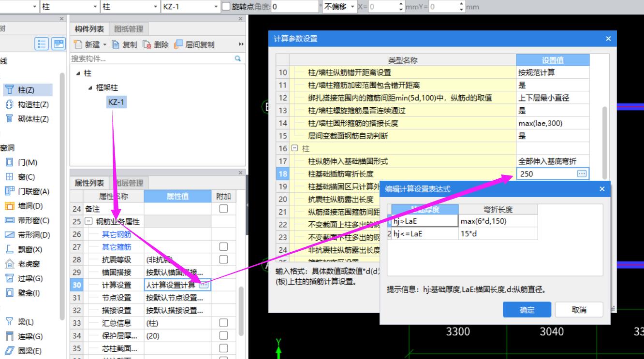Click the 新建 new component icon

77,44
